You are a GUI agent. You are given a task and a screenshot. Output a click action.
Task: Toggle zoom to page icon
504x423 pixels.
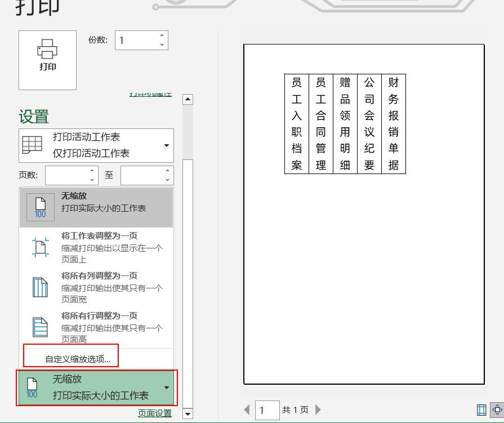[x=497, y=410]
